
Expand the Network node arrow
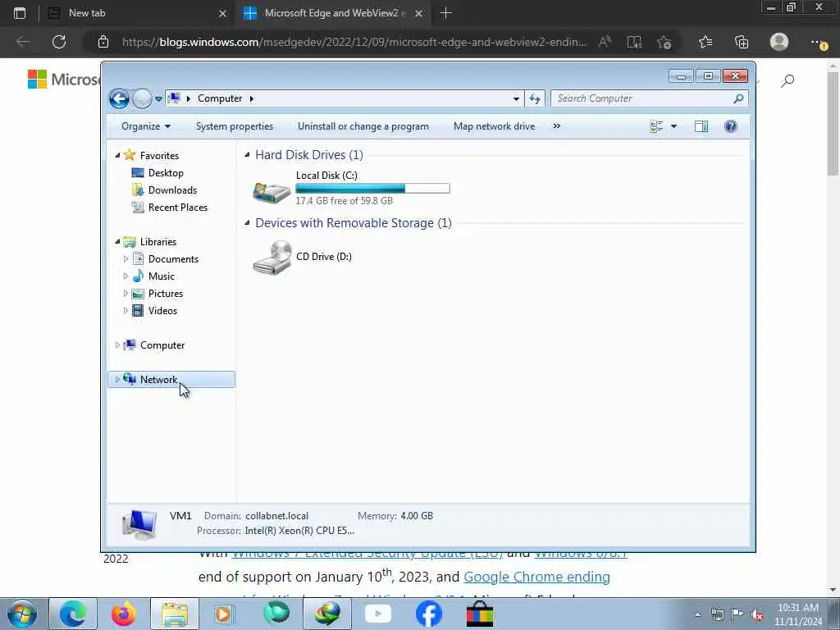(x=117, y=379)
